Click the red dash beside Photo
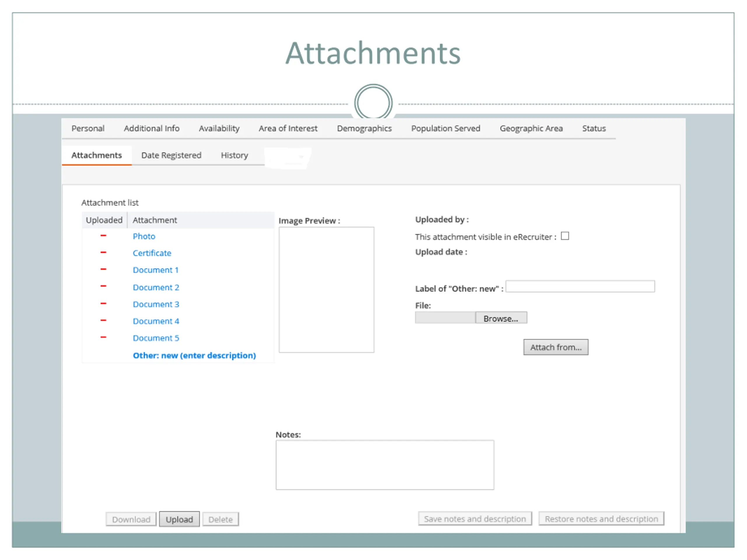 (103, 236)
